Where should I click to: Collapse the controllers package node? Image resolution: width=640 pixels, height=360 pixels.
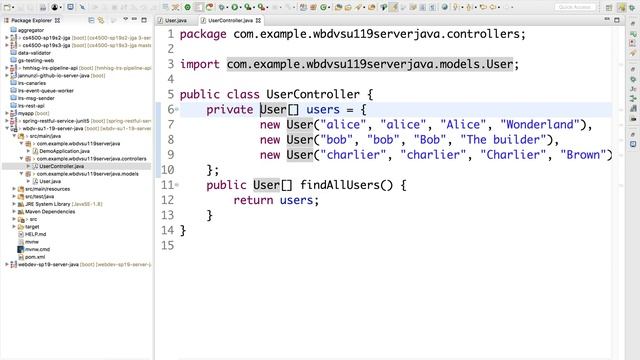[x=21, y=158]
